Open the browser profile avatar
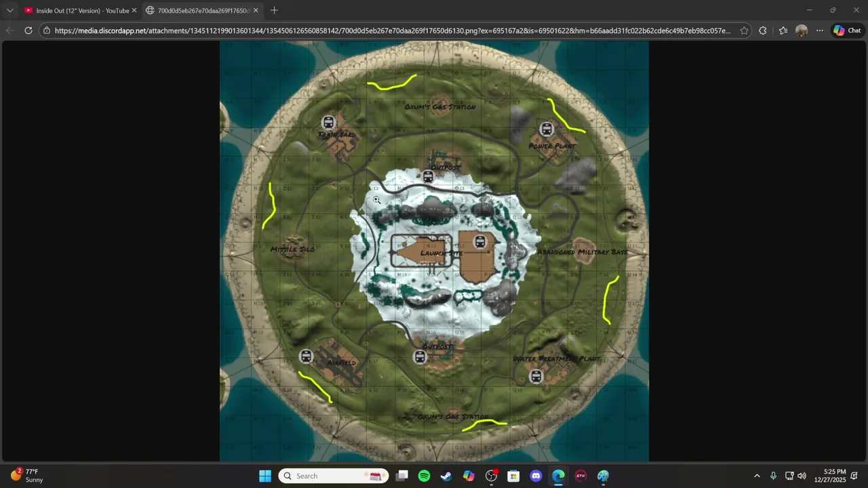 (802, 30)
